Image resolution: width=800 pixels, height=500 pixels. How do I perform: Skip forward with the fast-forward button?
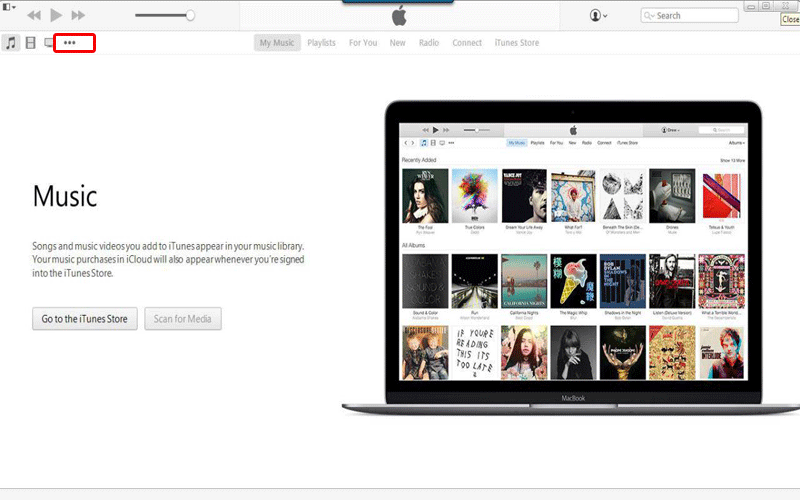(78, 15)
